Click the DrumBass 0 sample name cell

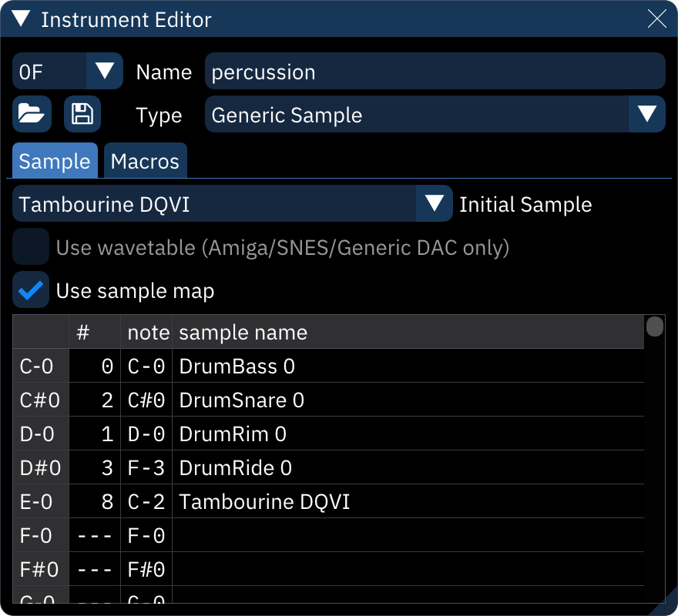coord(237,367)
